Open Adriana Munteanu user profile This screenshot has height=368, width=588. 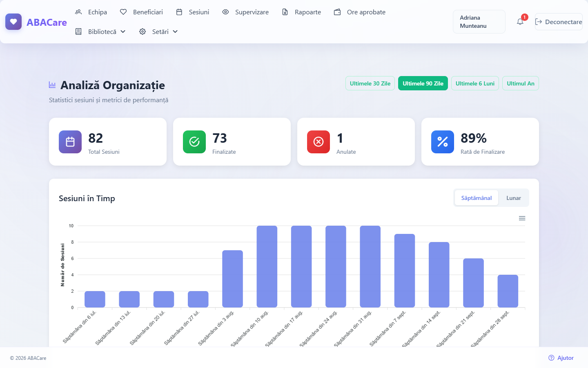(479, 22)
